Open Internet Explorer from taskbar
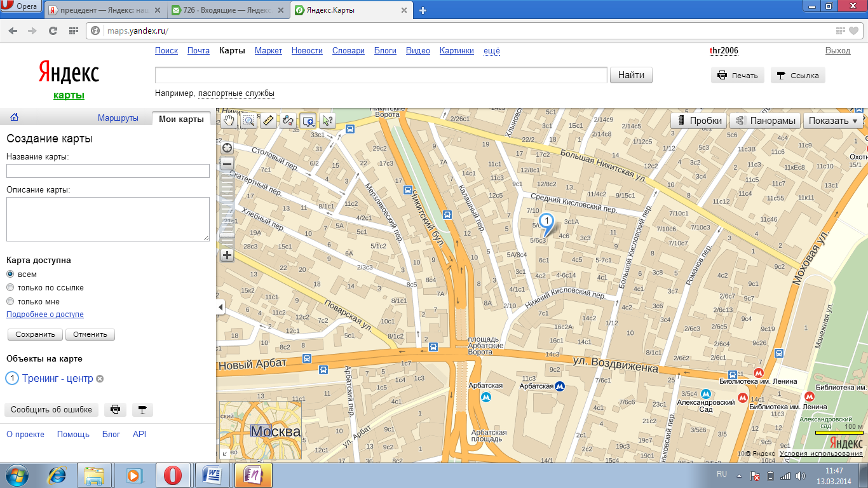The width and height of the screenshot is (868, 488). pyautogui.click(x=58, y=475)
